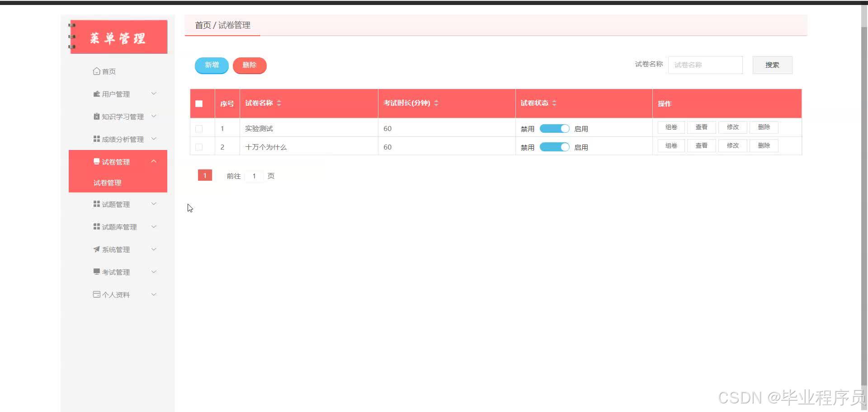
Task: Click the 实验测试 name cell
Action: coord(309,129)
